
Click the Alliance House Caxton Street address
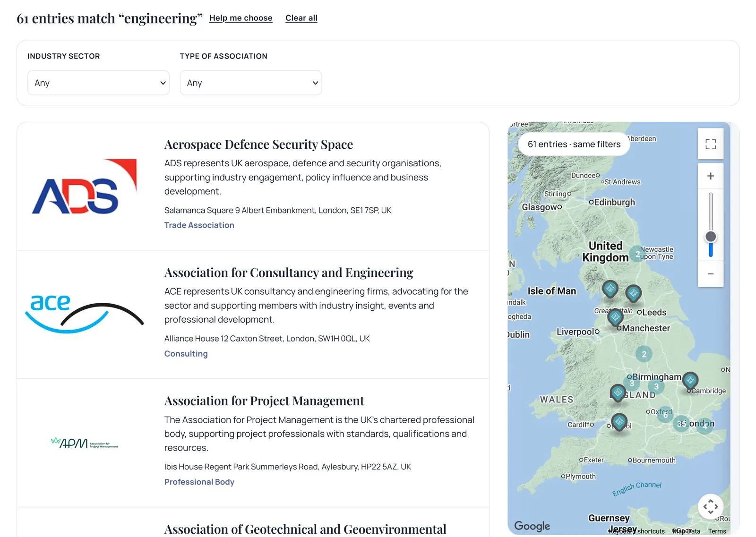267,339
